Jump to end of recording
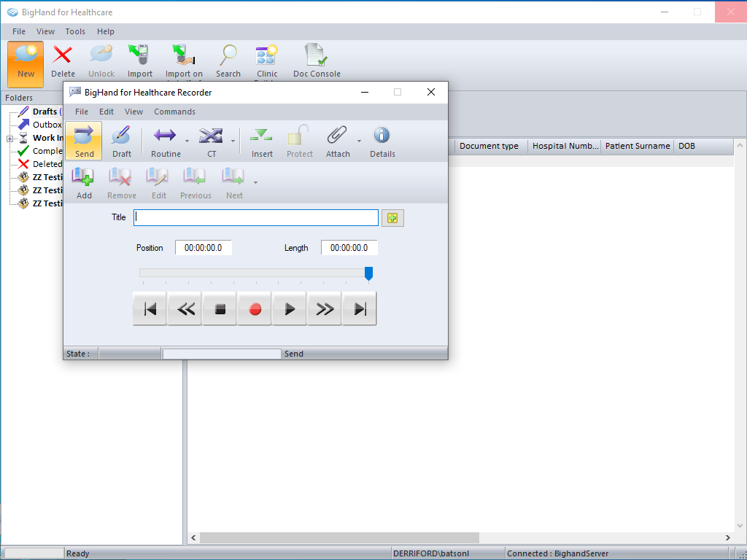Screen dimensions: 747x560 pyautogui.click(x=360, y=309)
